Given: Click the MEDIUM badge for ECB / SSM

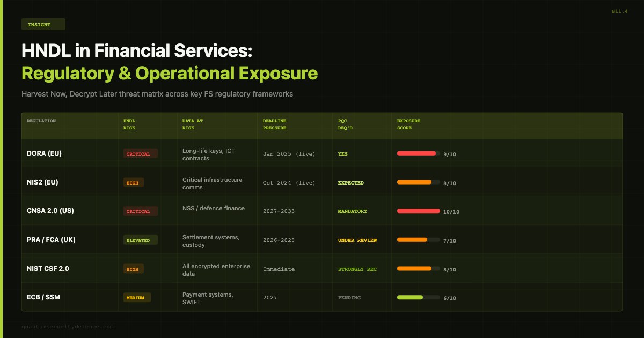Looking at the screenshot, I should point(137,297).
